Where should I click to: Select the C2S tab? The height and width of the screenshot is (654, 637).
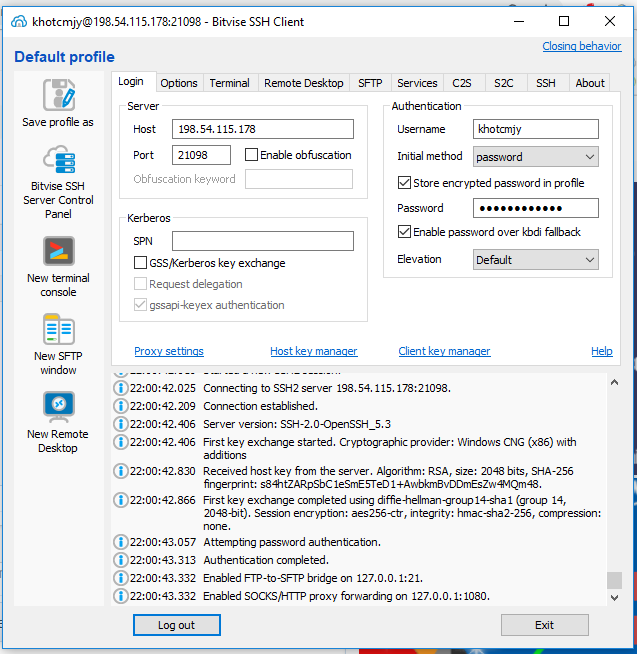462,83
